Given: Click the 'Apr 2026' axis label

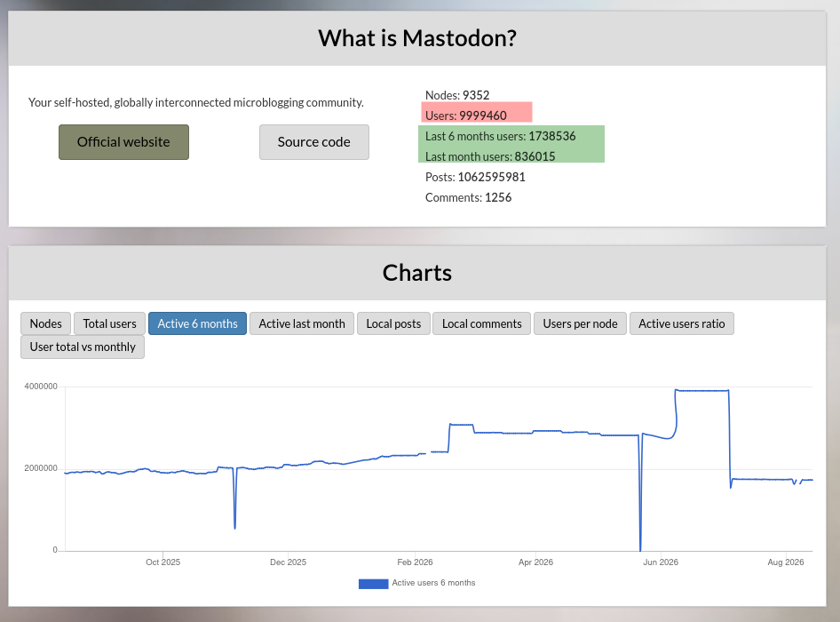Looking at the screenshot, I should click(x=535, y=562).
